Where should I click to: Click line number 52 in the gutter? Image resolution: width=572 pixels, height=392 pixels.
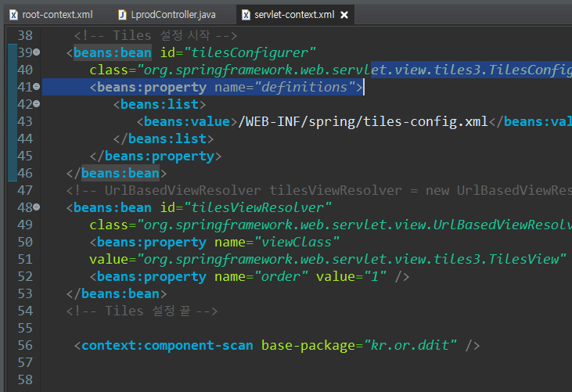point(25,276)
